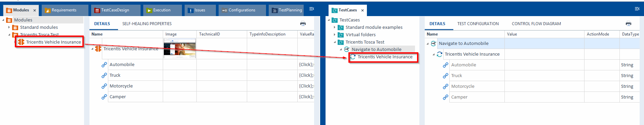The height and width of the screenshot is (125, 644).
Task: Open the Modules tab
Action: tap(21, 10)
